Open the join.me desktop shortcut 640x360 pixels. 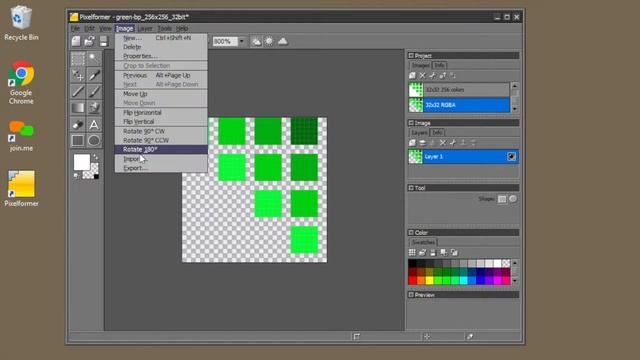tap(21, 136)
